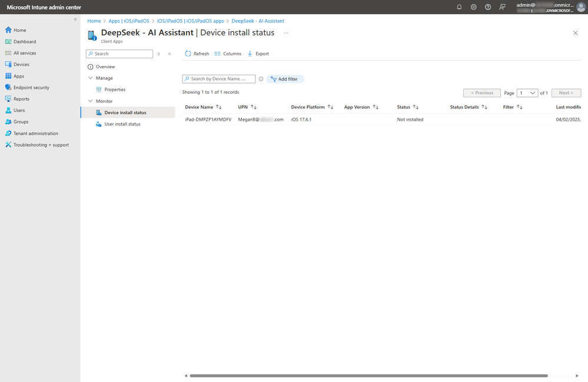The image size is (588, 382).
Task: Select User install status menu item
Action: (x=122, y=124)
